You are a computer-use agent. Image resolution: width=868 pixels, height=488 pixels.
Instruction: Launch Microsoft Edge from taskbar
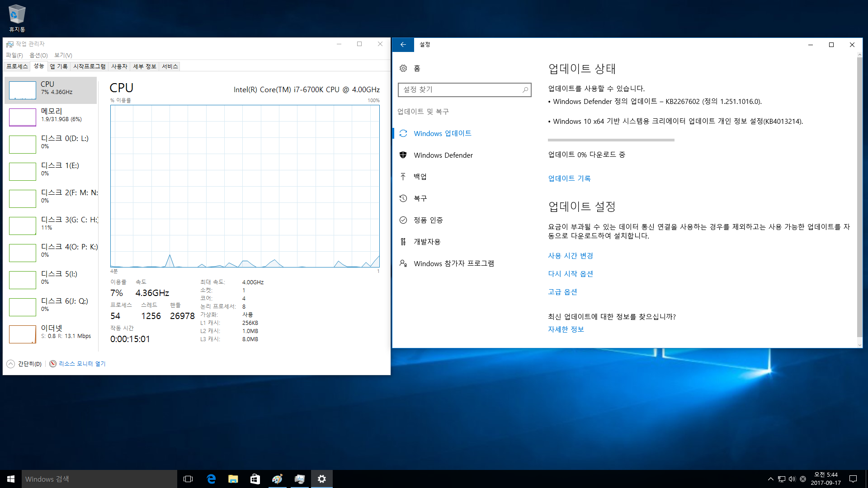click(211, 479)
